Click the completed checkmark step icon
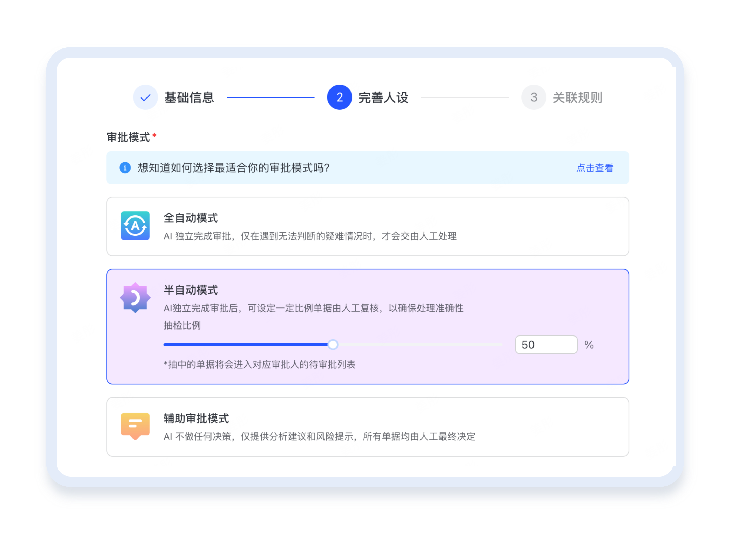 (145, 97)
